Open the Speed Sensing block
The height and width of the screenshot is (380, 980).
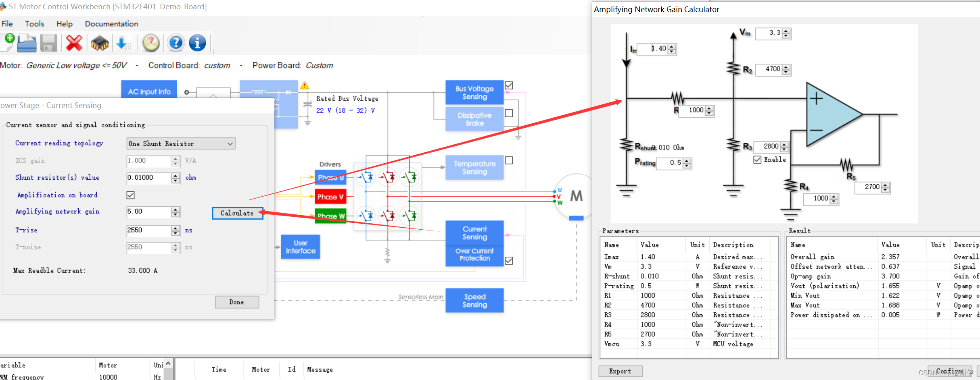pyautogui.click(x=474, y=301)
